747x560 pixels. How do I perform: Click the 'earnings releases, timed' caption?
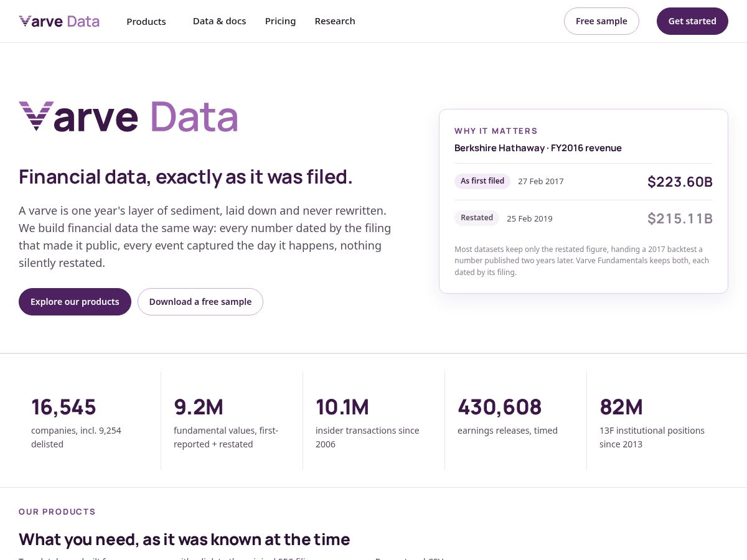[507, 431]
